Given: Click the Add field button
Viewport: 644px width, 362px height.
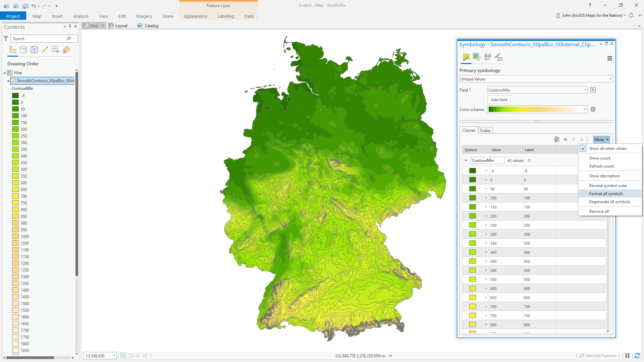Looking at the screenshot, I should pyautogui.click(x=499, y=100).
